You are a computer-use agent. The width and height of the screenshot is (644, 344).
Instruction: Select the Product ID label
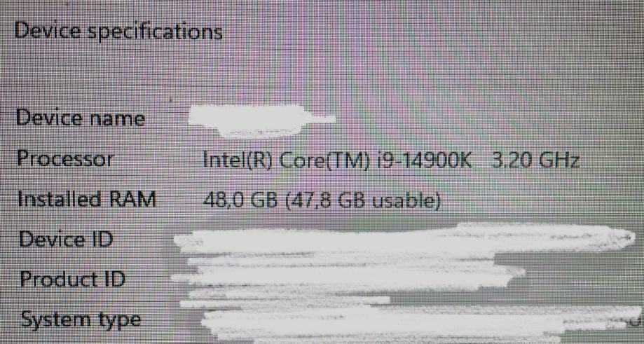[x=73, y=280]
